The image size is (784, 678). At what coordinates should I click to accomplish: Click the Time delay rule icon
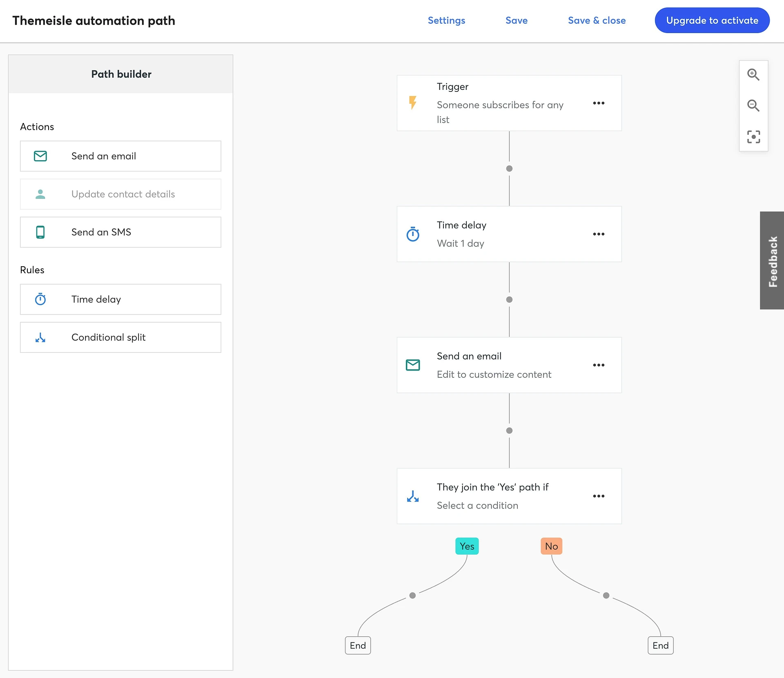point(40,299)
